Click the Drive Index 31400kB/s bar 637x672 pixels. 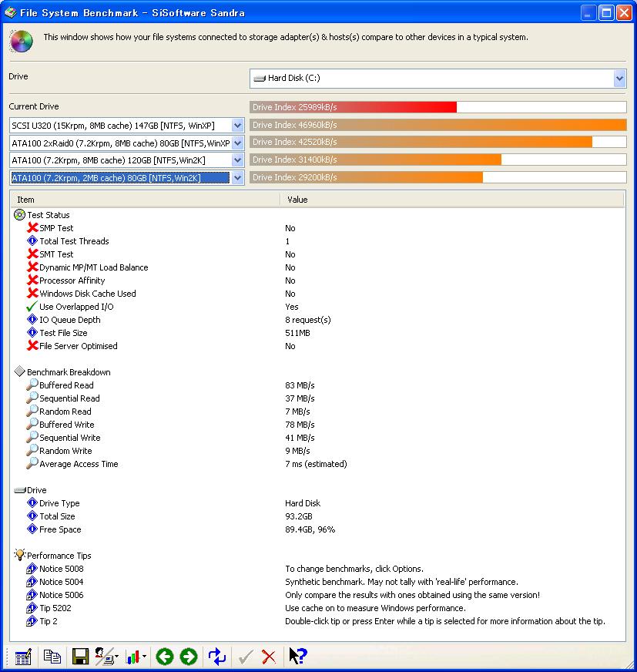pyautogui.click(x=438, y=160)
